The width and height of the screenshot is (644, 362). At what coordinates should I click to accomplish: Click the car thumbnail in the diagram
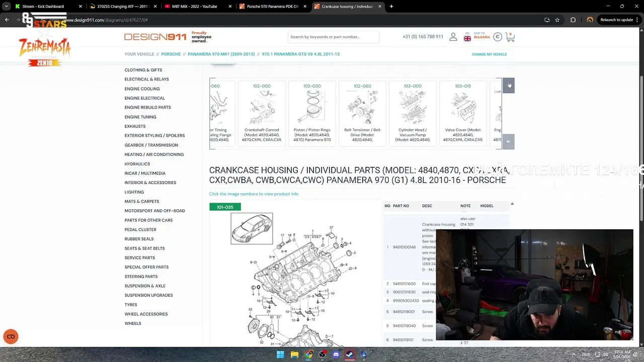(x=252, y=228)
